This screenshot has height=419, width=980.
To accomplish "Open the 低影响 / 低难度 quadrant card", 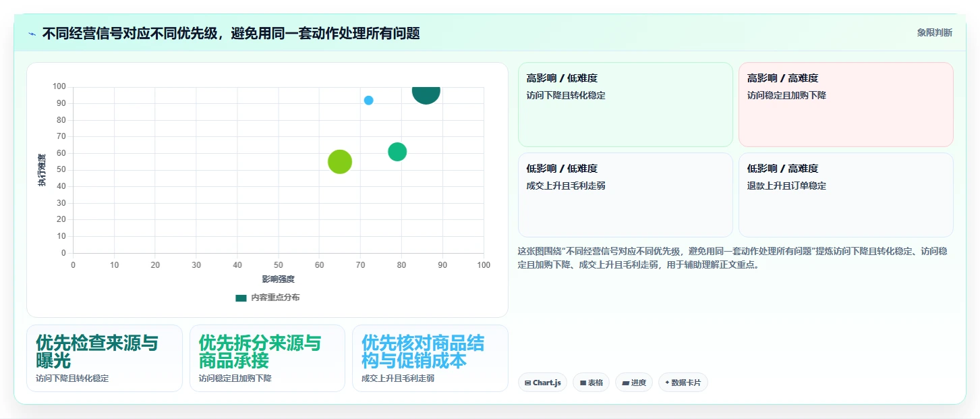I will point(625,195).
